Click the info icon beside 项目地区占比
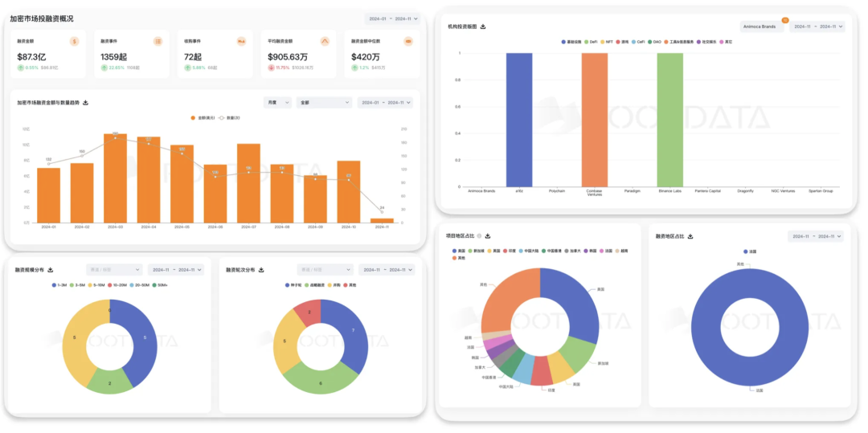 point(479,235)
